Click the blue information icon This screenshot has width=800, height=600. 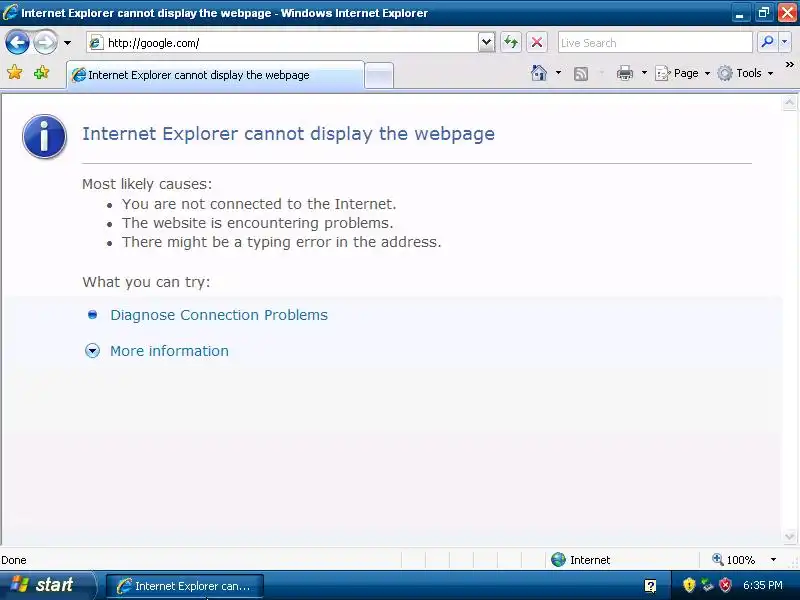[x=44, y=136]
